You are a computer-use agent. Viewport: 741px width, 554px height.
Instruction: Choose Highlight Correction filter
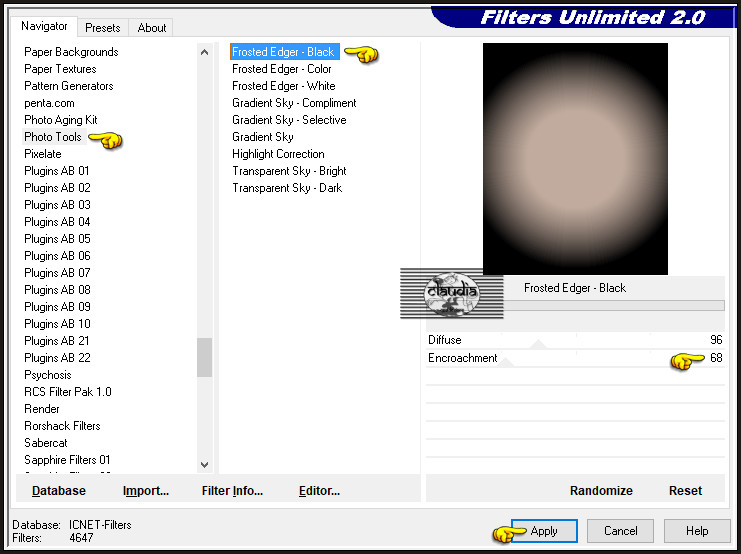click(278, 154)
